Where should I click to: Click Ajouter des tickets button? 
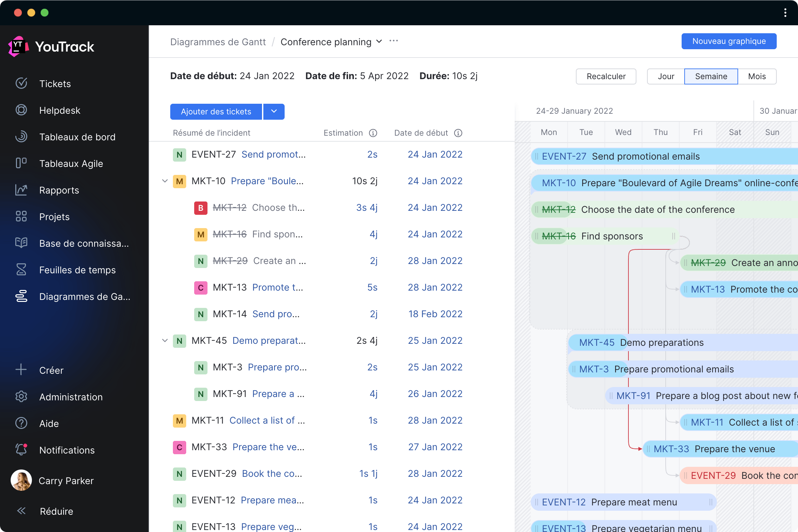pyautogui.click(x=216, y=111)
